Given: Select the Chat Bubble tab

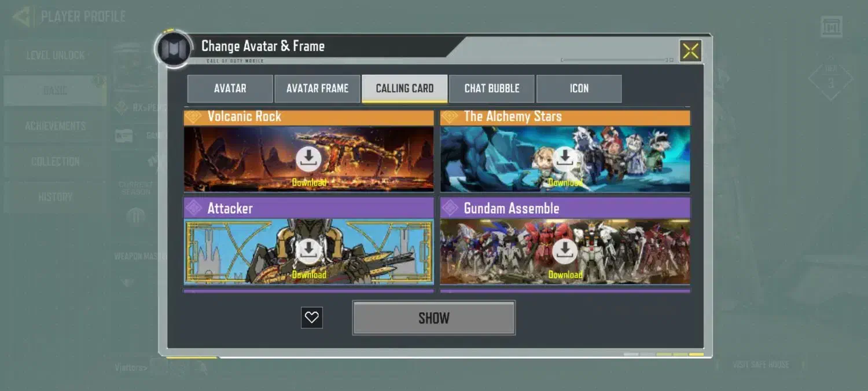Looking at the screenshot, I should pos(492,89).
